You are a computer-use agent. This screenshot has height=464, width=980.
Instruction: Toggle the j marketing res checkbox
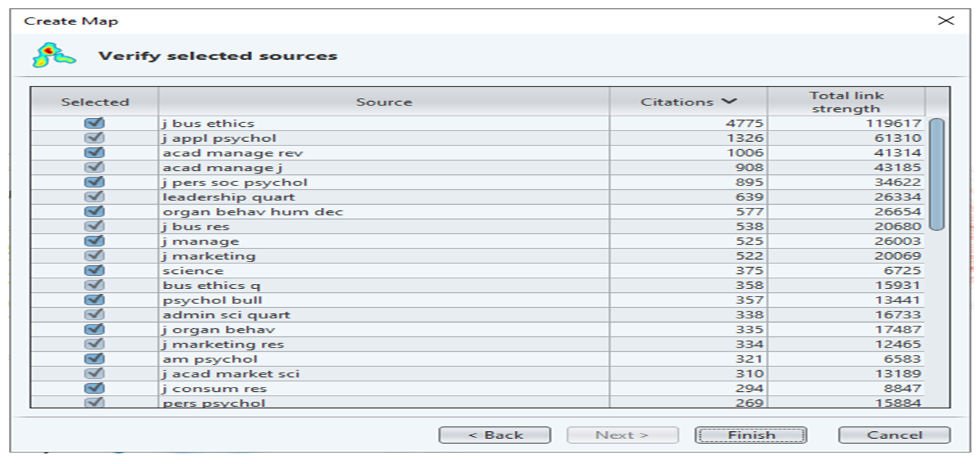click(x=94, y=344)
